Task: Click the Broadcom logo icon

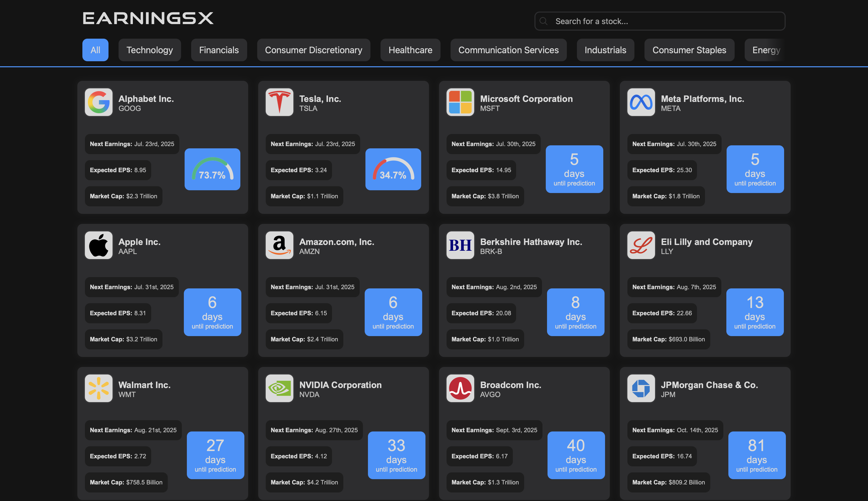Action: click(x=460, y=388)
